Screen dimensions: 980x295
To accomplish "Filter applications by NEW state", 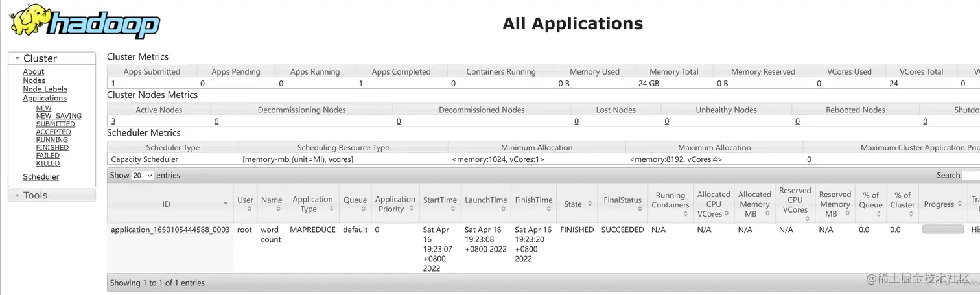I will coord(43,108).
